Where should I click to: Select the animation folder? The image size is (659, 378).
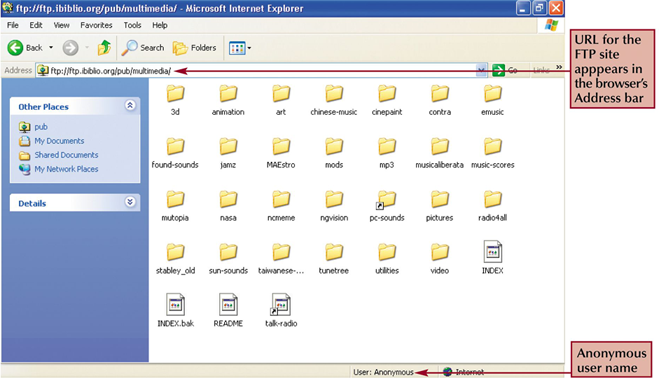[x=228, y=100]
